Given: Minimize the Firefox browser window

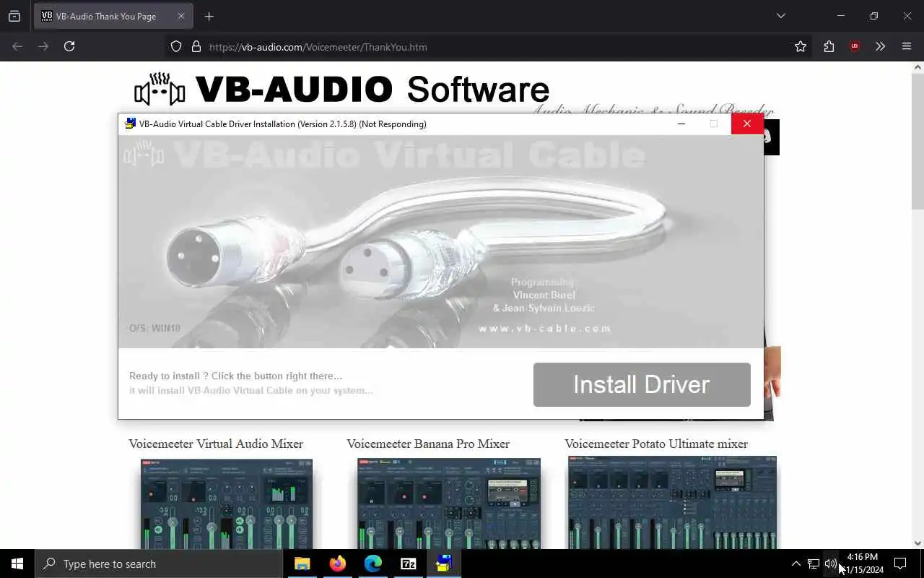Looking at the screenshot, I should pos(841,16).
